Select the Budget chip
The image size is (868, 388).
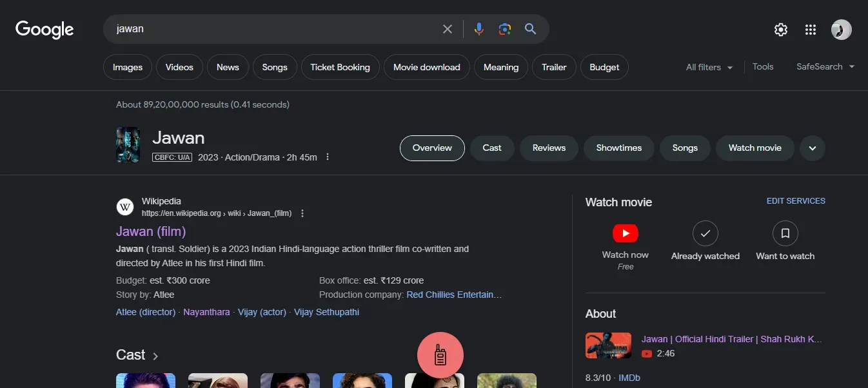(x=604, y=67)
